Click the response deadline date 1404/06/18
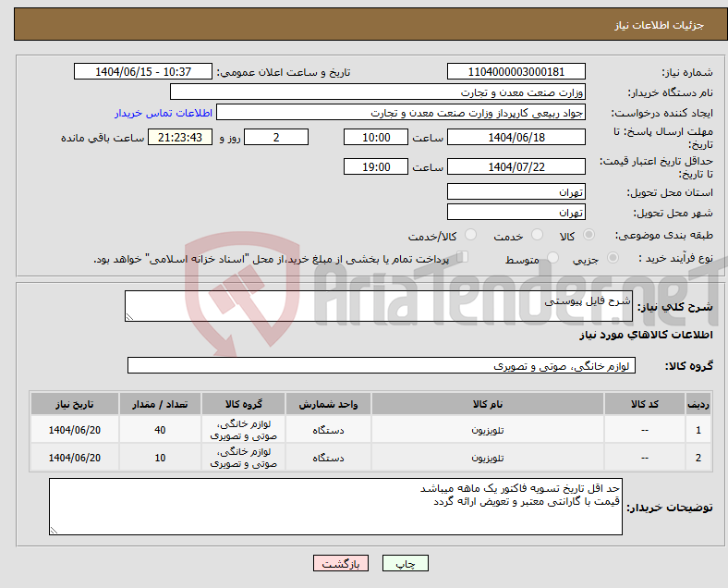The width and height of the screenshot is (728, 588). [516, 137]
